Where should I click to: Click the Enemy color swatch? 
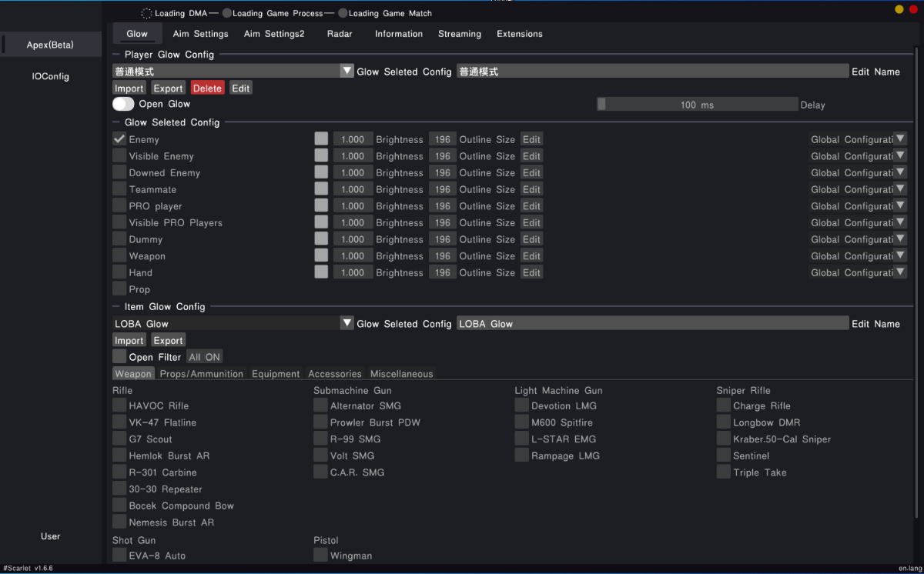tap(321, 139)
